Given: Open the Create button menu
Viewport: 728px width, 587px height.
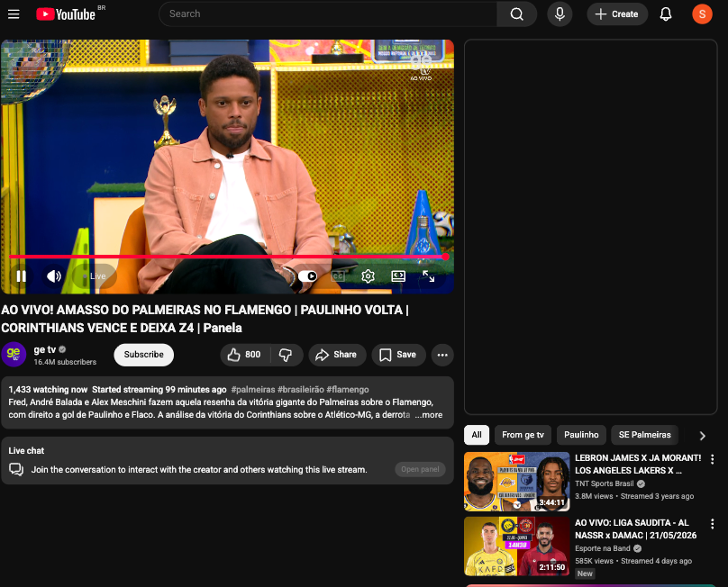Looking at the screenshot, I should click(616, 14).
